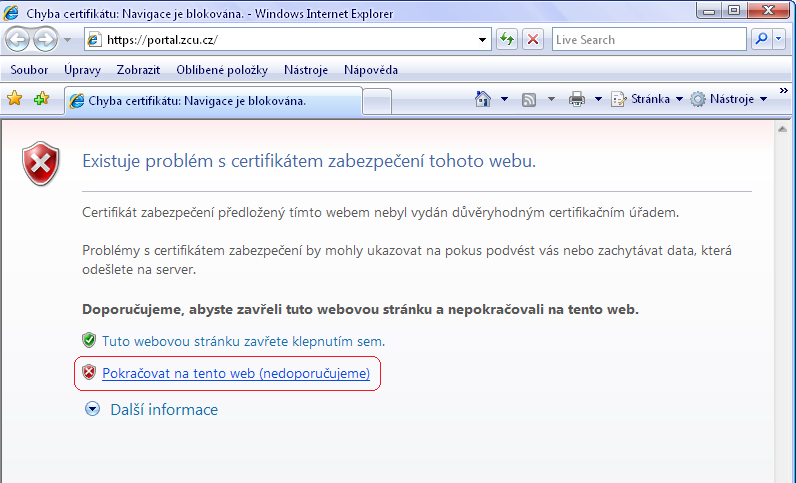
Task: Open the Úpravy menu
Action: [82, 70]
